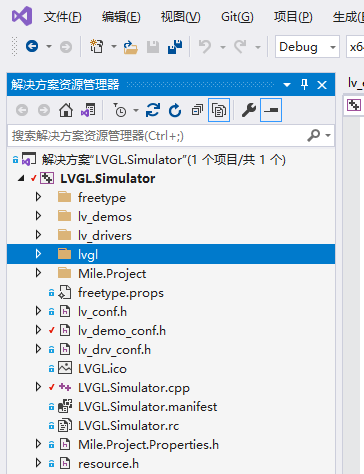Image resolution: width=364 pixels, height=474 pixels.
Task: Click the save all icon
Action: 175,47
